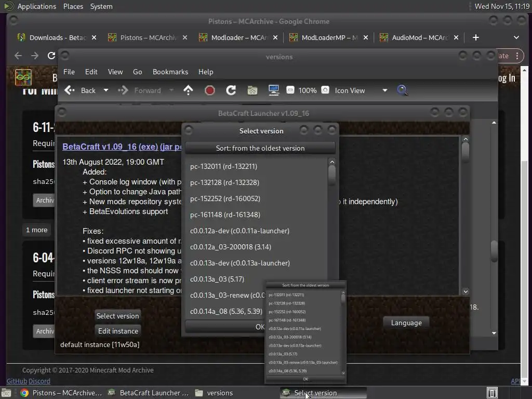Click OK in Select version dialog
Image resolution: width=532 pixels, height=399 pixels.
point(260,327)
